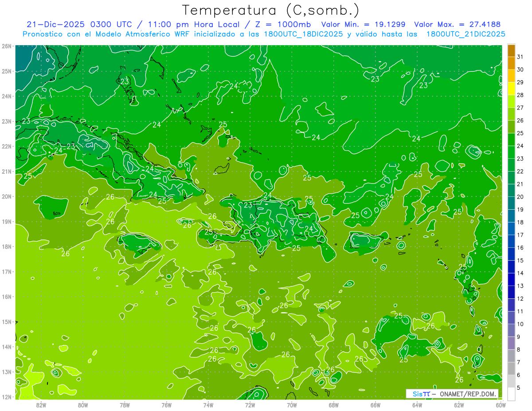
Task: Click the 16N latitude axis label
Action: click(7, 297)
